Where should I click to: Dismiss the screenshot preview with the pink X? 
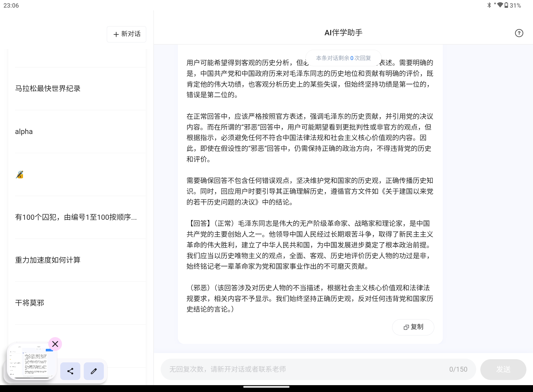pyautogui.click(x=55, y=344)
